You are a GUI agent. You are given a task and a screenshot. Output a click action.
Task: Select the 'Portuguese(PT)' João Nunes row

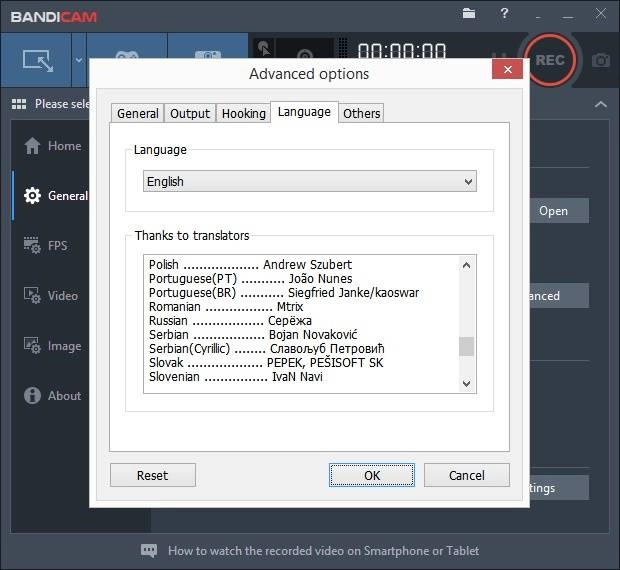pos(250,278)
